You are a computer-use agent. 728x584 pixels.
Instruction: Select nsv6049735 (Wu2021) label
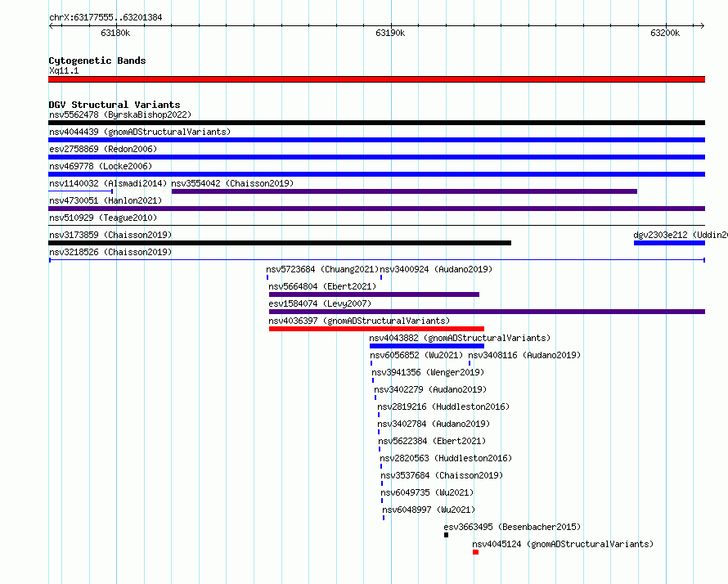[427, 492]
